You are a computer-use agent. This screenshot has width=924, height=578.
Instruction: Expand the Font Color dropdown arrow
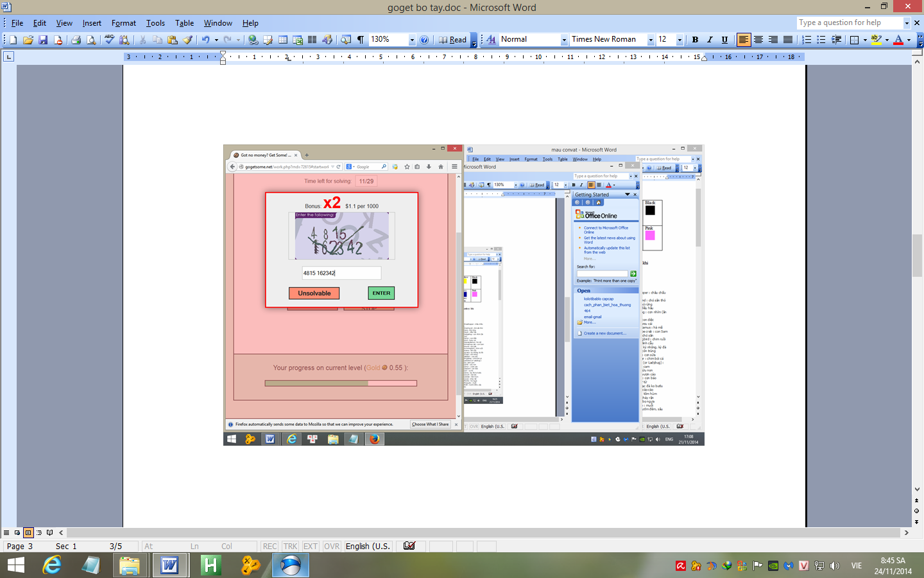click(909, 40)
